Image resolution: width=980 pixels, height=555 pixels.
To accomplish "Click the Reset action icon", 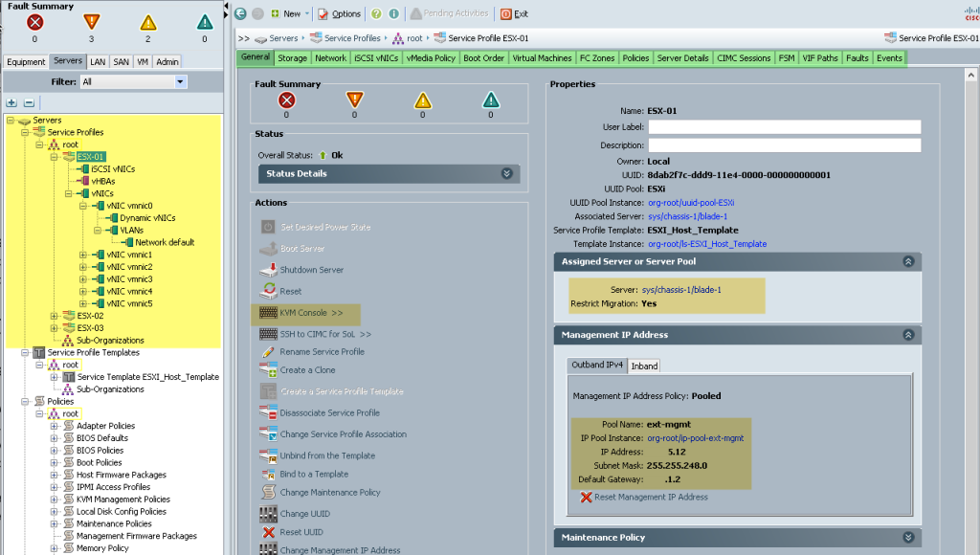I will [269, 291].
